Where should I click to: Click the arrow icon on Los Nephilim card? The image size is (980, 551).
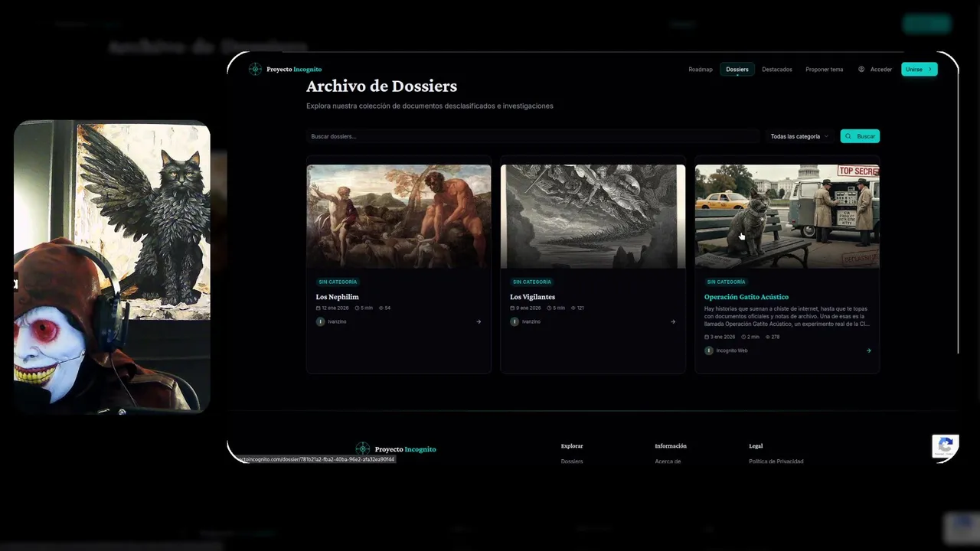[479, 321]
